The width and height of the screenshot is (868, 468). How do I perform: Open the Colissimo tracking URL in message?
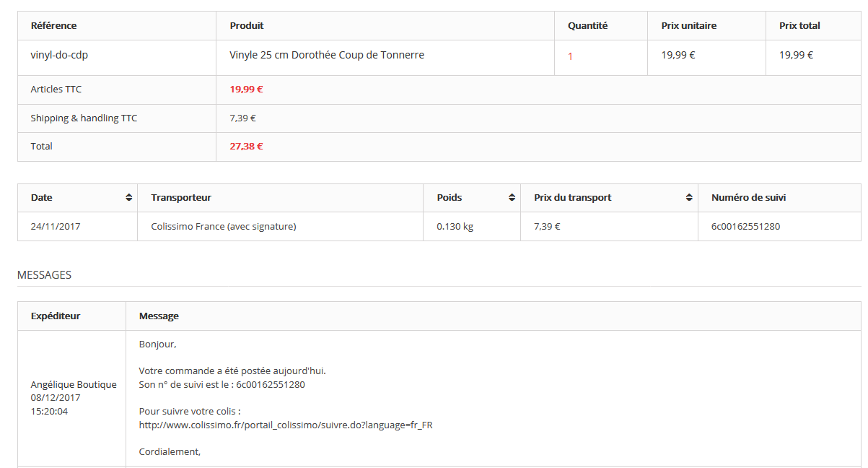click(286, 425)
